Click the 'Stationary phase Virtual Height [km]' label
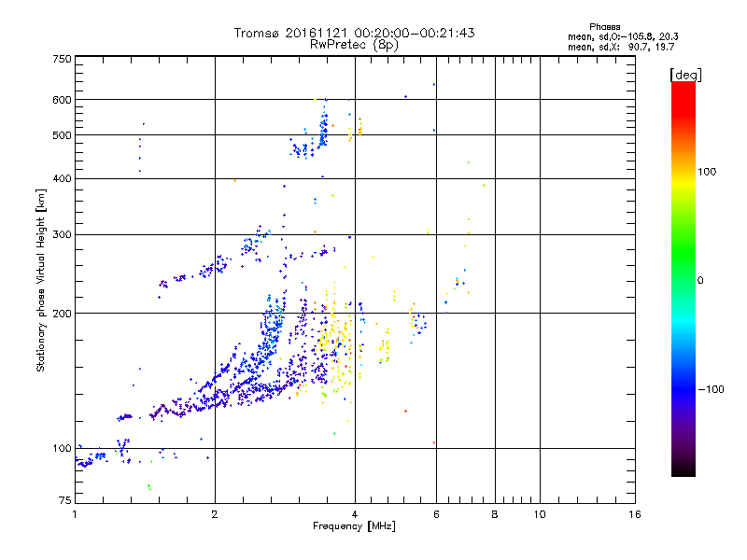747x560 pixels. tap(41, 280)
